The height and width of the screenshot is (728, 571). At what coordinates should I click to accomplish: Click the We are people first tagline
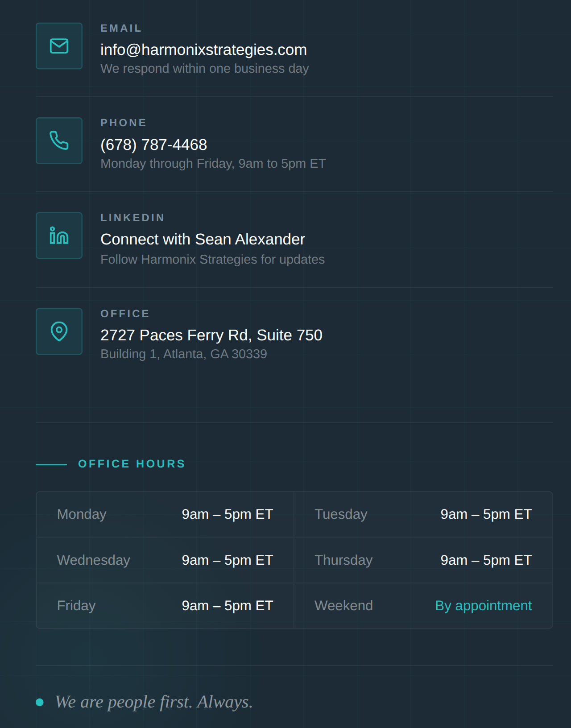tap(154, 702)
